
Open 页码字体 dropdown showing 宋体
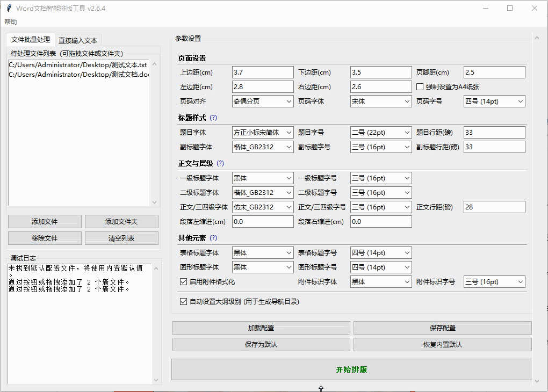[x=381, y=101]
